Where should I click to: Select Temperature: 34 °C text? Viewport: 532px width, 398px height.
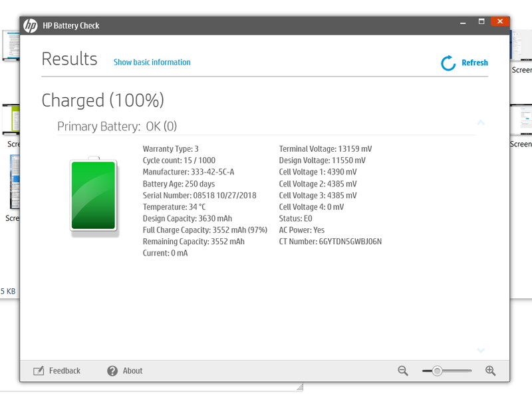[x=174, y=207]
